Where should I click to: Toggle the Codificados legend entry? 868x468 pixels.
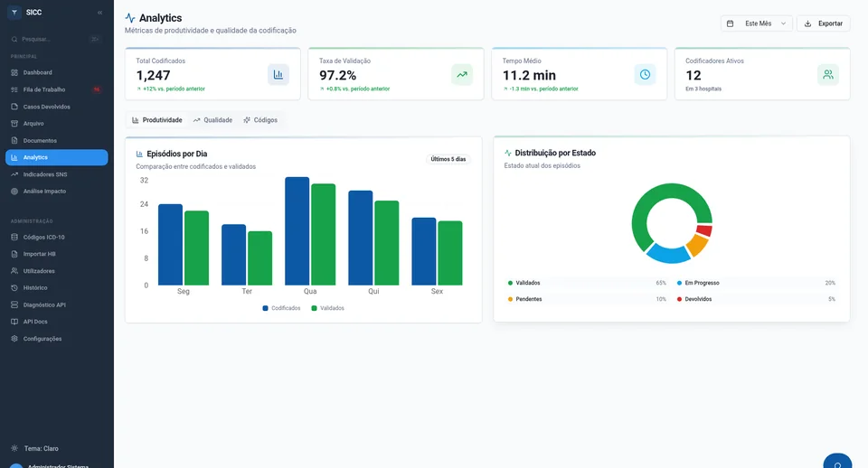(281, 308)
